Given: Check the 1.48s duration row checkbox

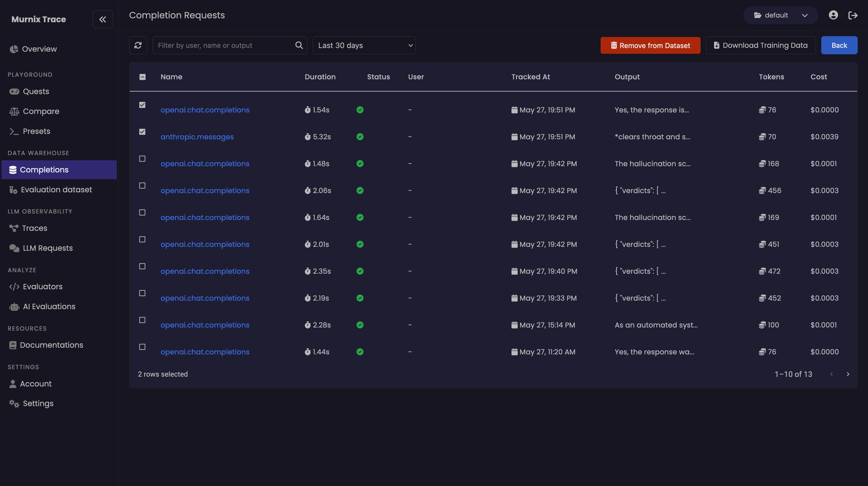Looking at the screenshot, I should [x=142, y=159].
